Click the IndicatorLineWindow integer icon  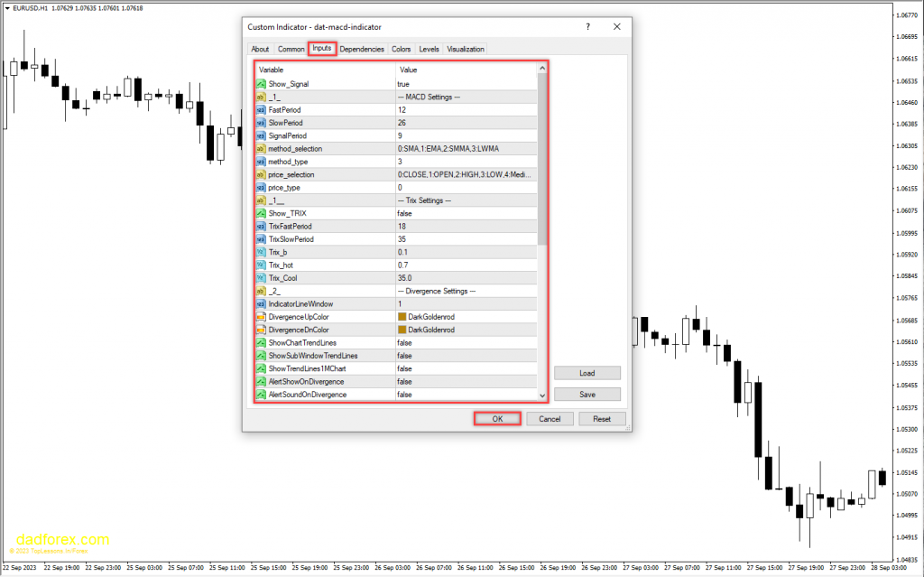click(261, 303)
